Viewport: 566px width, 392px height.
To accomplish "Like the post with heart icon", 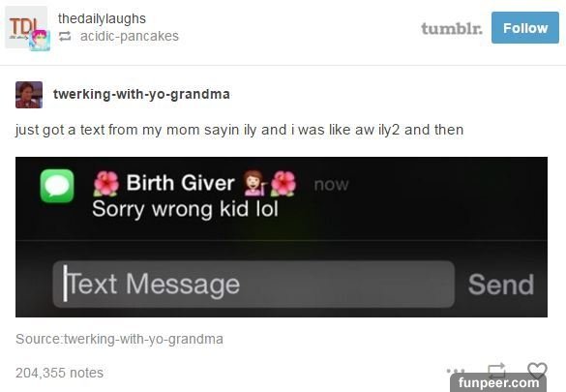I will tap(537, 370).
